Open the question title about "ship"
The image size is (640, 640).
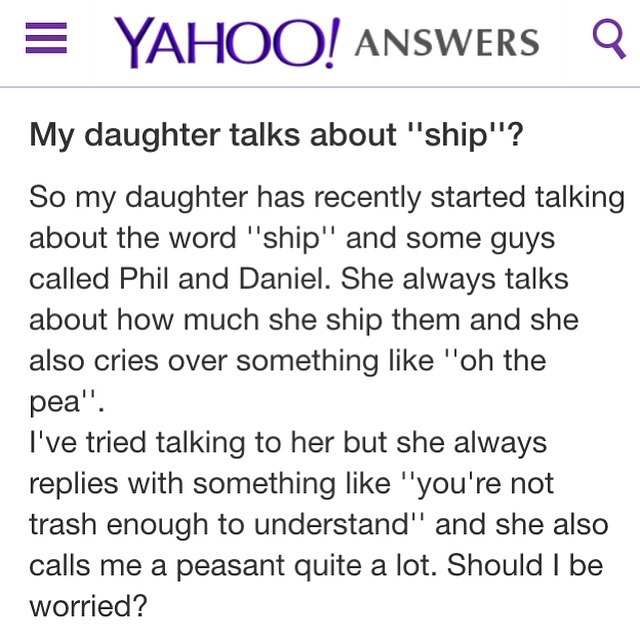point(277,135)
